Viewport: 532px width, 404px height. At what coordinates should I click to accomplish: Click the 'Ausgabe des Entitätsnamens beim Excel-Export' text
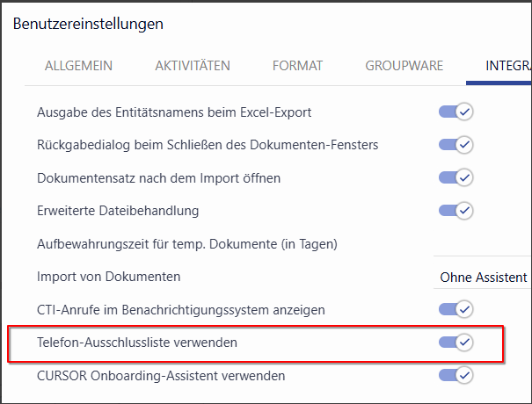(x=174, y=112)
